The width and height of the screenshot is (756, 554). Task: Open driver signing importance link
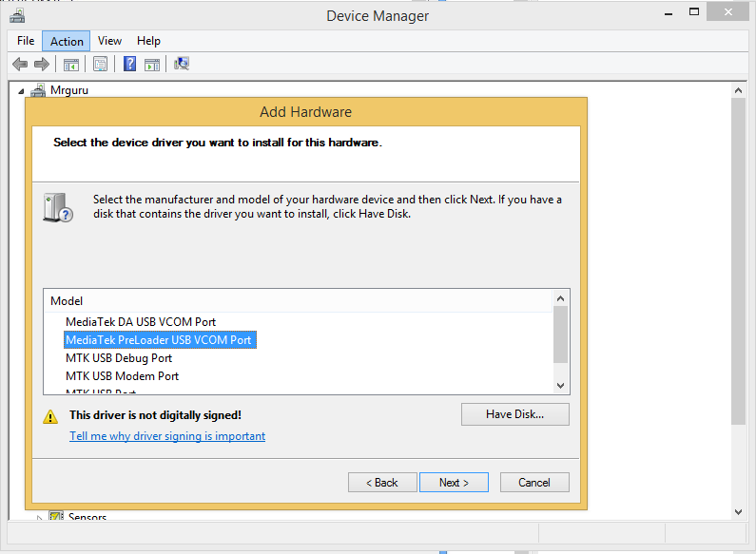(x=167, y=436)
